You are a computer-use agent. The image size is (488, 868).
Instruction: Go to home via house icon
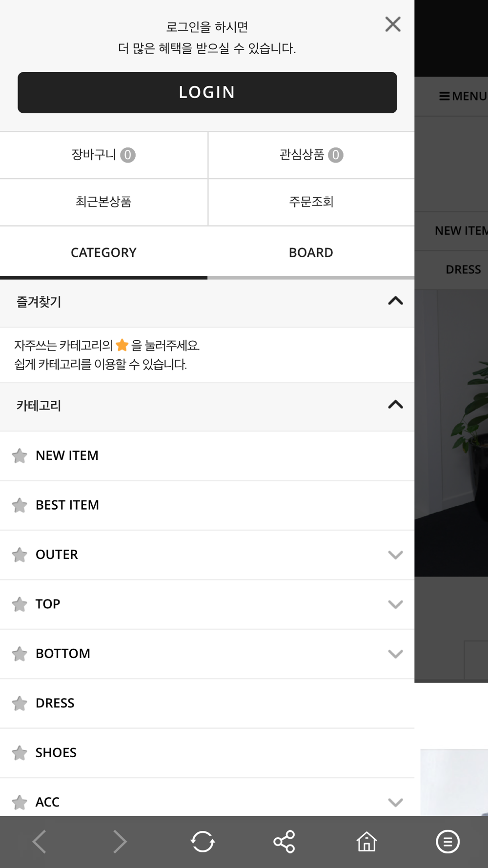click(x=366, y=842)
